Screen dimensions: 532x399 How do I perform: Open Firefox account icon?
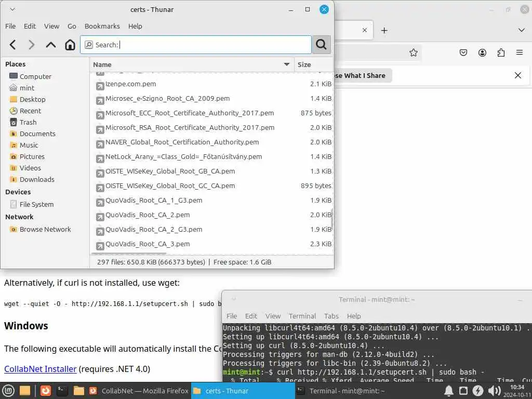coord(482,52)
